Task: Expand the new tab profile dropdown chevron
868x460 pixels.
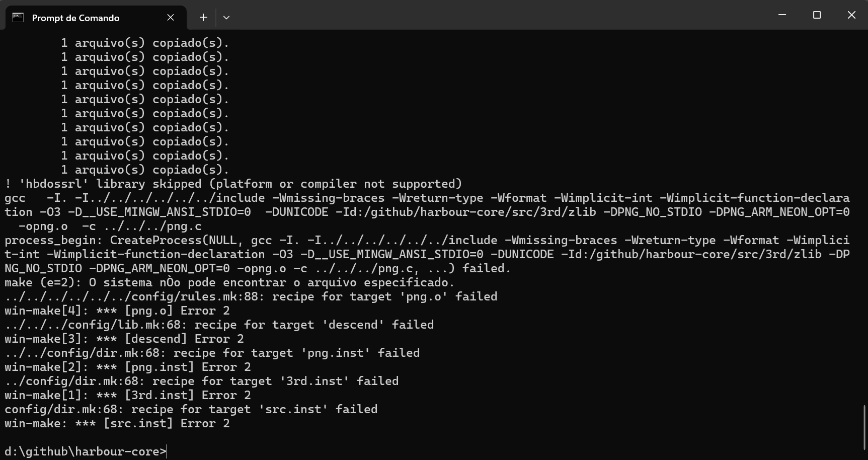Action: click(226, 18)
